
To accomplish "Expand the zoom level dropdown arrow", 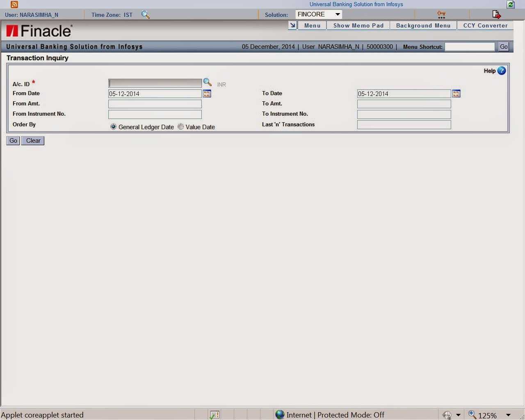I will (508, 415).
